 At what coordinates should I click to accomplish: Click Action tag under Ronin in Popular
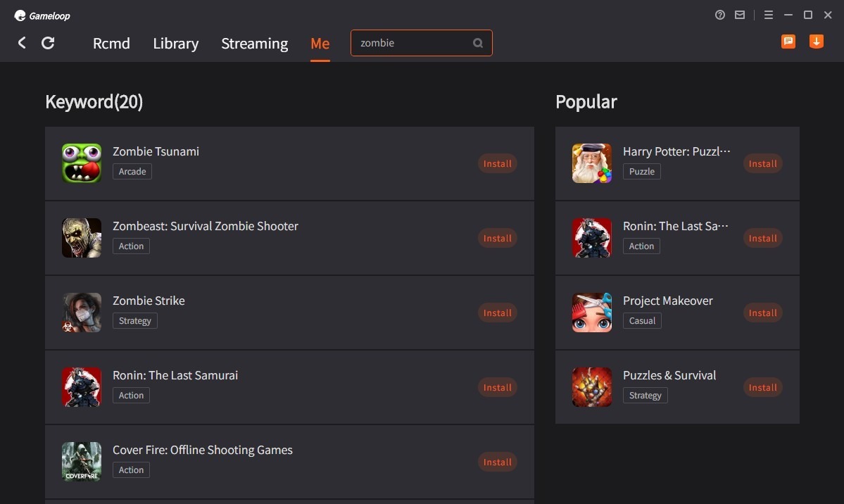(641, 246)
